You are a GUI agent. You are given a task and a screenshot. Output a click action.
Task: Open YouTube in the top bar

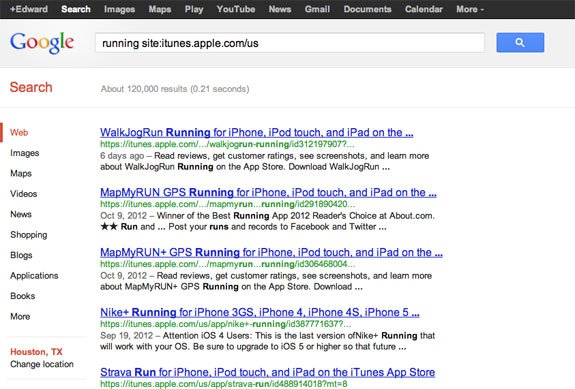[235, 9]
